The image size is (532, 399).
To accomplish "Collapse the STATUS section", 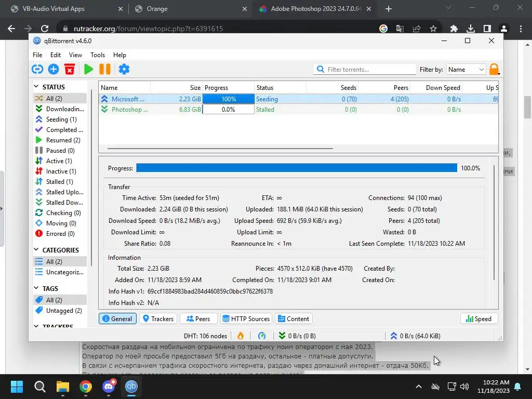I will pyautogui.click(x=36, y=87).
